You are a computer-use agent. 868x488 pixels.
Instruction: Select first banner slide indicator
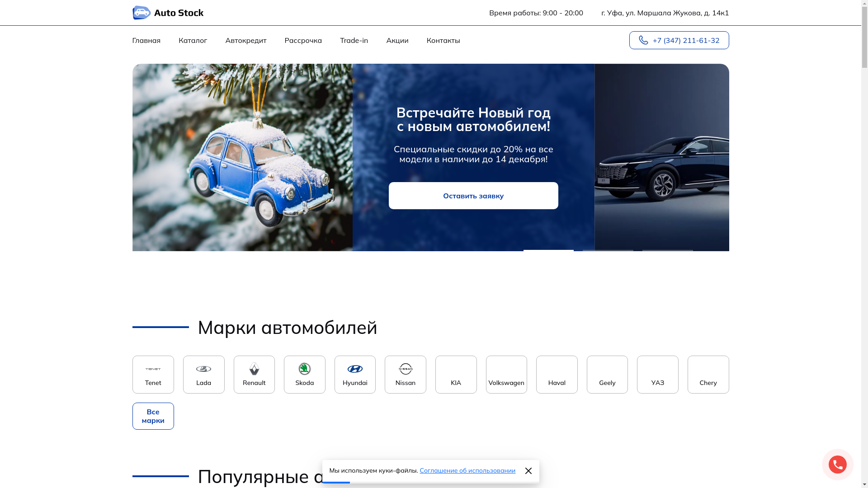[x=548, y=250]
